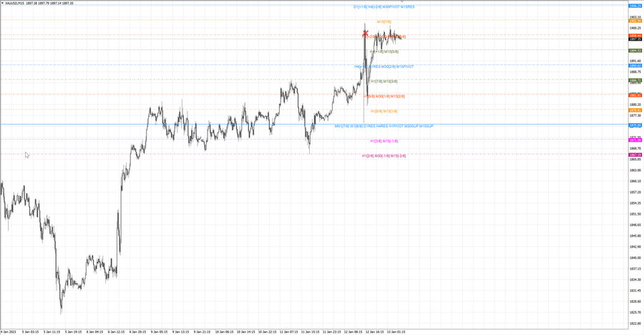Click the black current price label 1897.35
The width and height of the screenshot is (644, 335).
[635, 39]
